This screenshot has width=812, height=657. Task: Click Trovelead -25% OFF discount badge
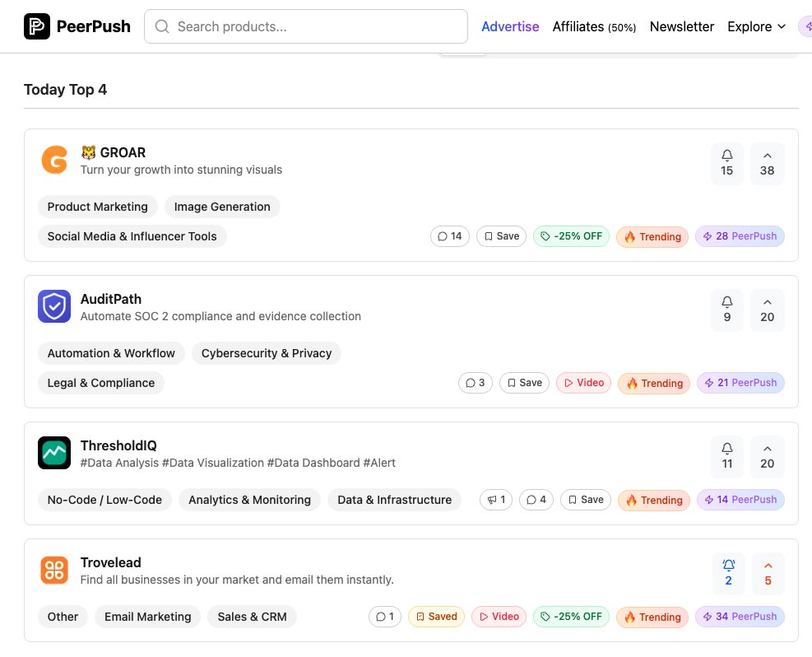click(x=571, y=617)
